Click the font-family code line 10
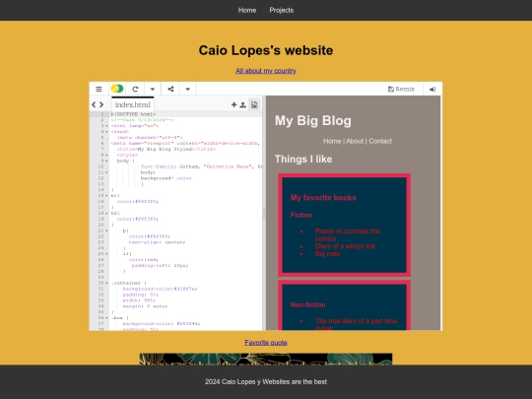 coord(201,166)
